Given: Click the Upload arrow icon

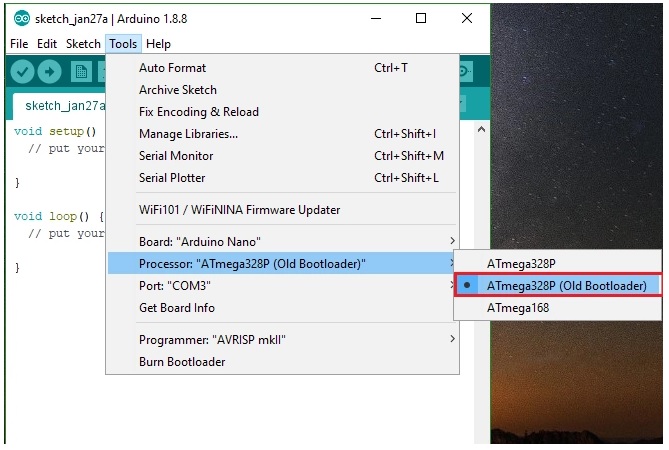Looking at the screenshot, I should tap(50, 72).
